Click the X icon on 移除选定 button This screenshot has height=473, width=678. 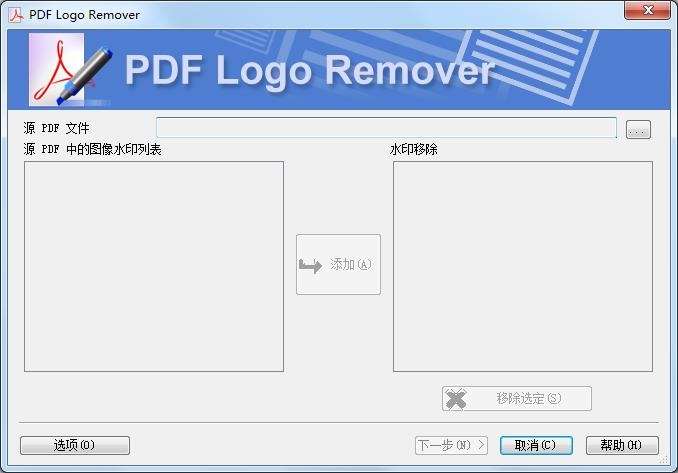(456, 399)
